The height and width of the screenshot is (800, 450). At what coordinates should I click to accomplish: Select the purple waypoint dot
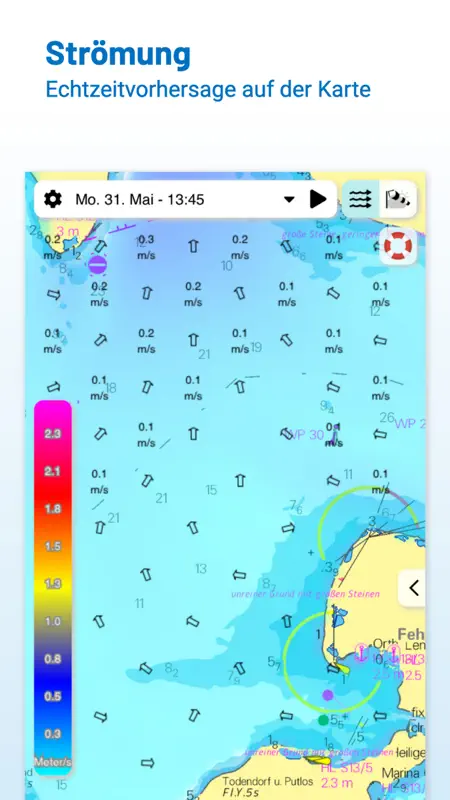[328, 695]
